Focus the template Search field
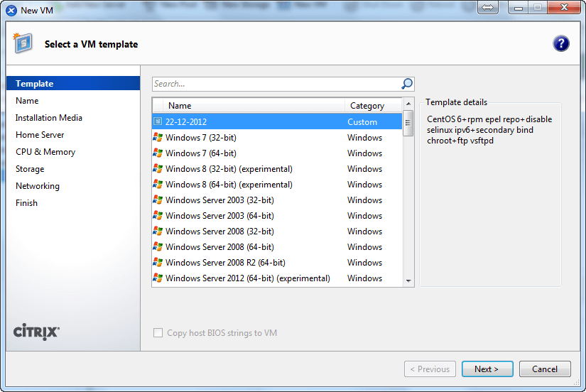586x392 pixels. tap(276, 84)
